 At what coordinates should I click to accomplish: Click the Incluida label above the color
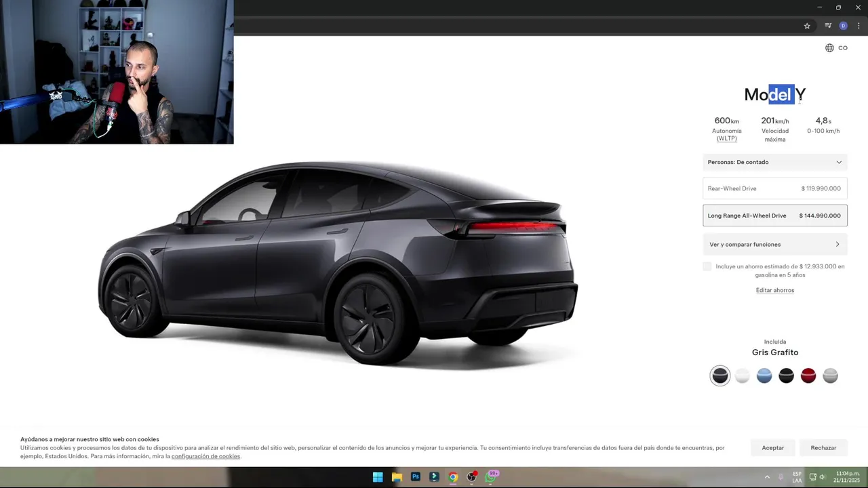(775, 342)
